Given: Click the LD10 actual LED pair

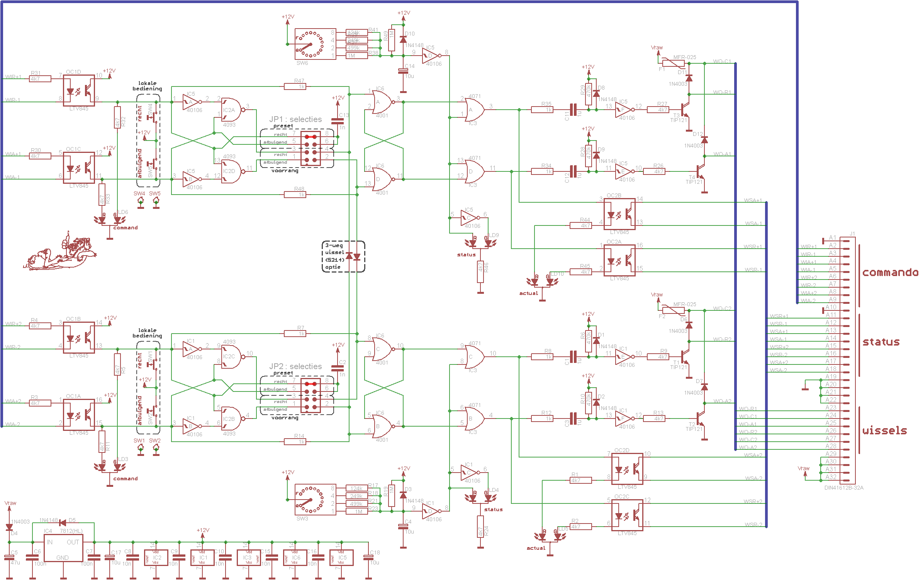Looking at the screenshot, I should click(x=542, y=281).
